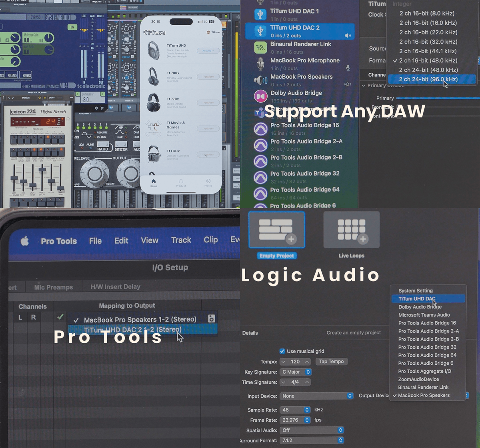Click the XOVERS button in MD4 plugin
Viewport: 480px width, 448px height.
tap(26, 75)
